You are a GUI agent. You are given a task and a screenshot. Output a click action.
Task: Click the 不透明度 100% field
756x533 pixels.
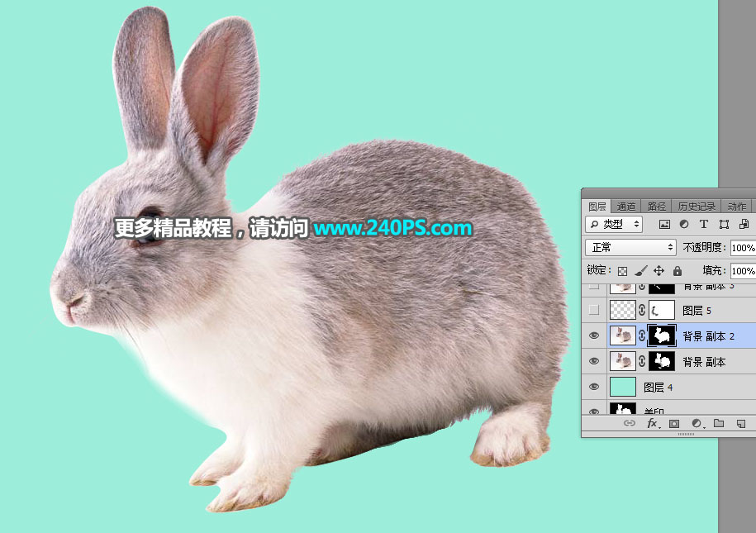[x=743, y=247]
